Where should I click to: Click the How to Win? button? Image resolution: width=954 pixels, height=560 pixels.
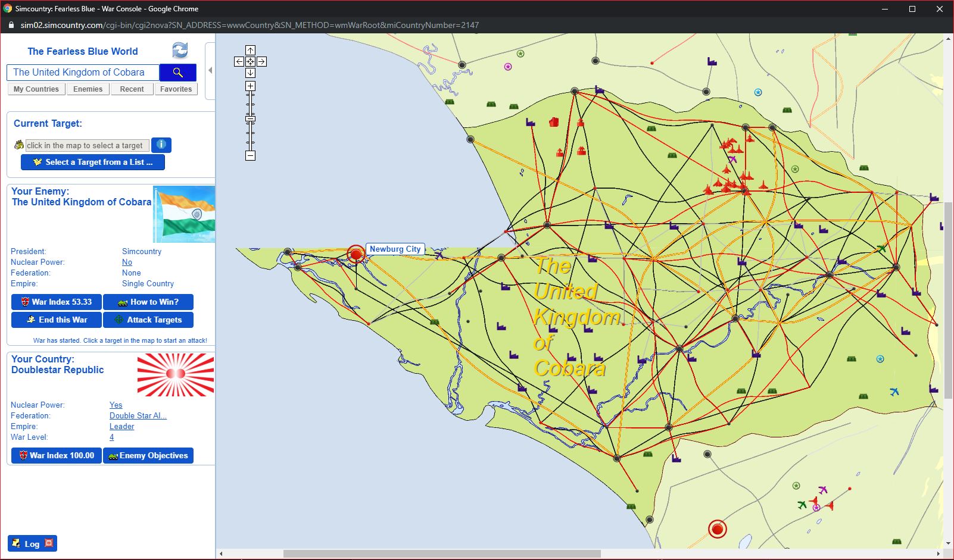[x=148, y=302]
